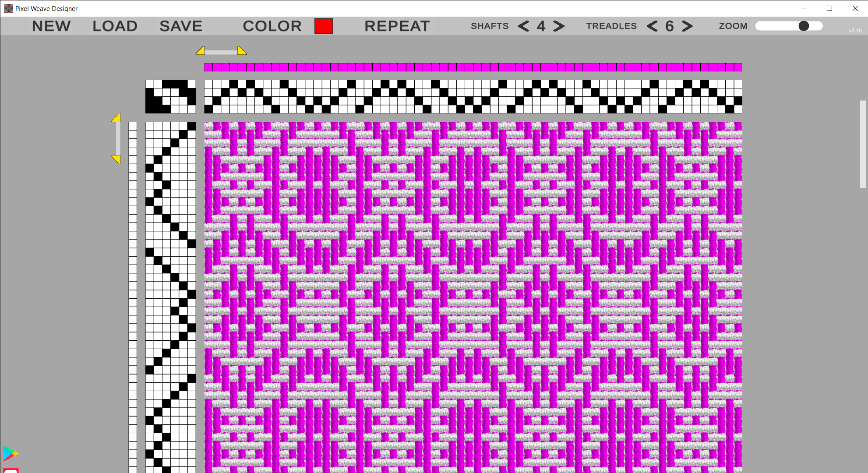
Task: Click top yellow weft repeat marker
Action: click(x=116, y=117)
